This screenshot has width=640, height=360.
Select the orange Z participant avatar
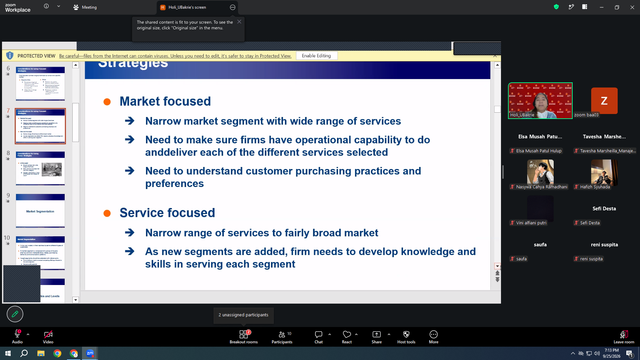pos(604,100)
